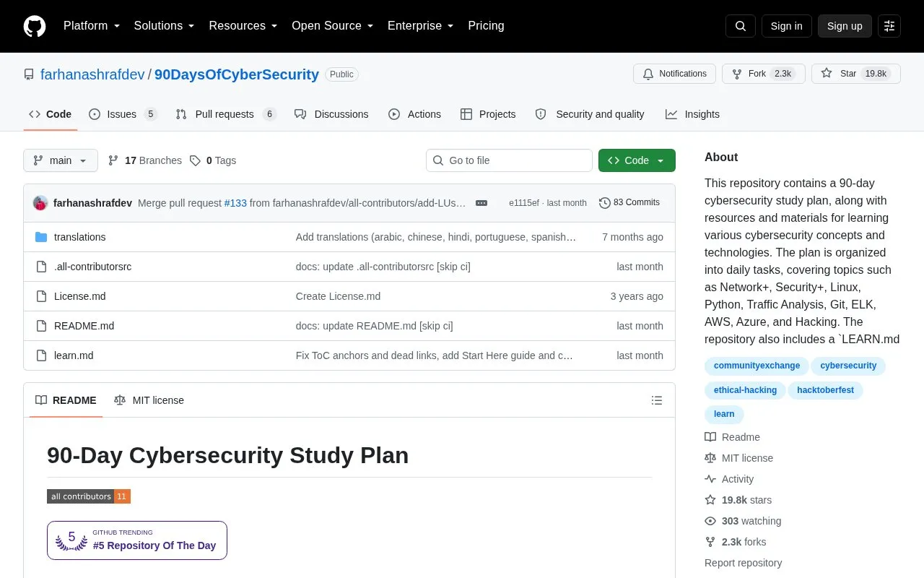Open the Projects tab
The width and height of the screenshot is (924, 578).
pyautogui.click(x=488, y=114)
